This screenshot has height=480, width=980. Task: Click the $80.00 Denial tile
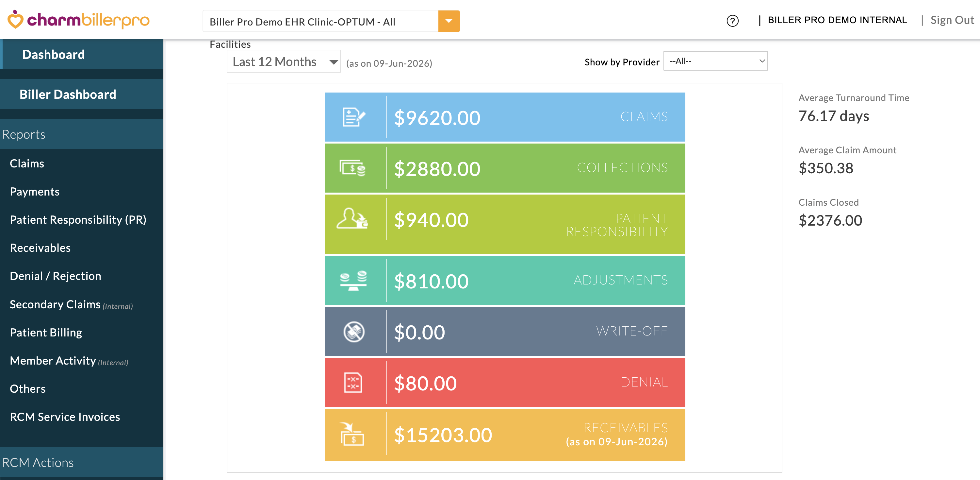click(x=504, y=383)
